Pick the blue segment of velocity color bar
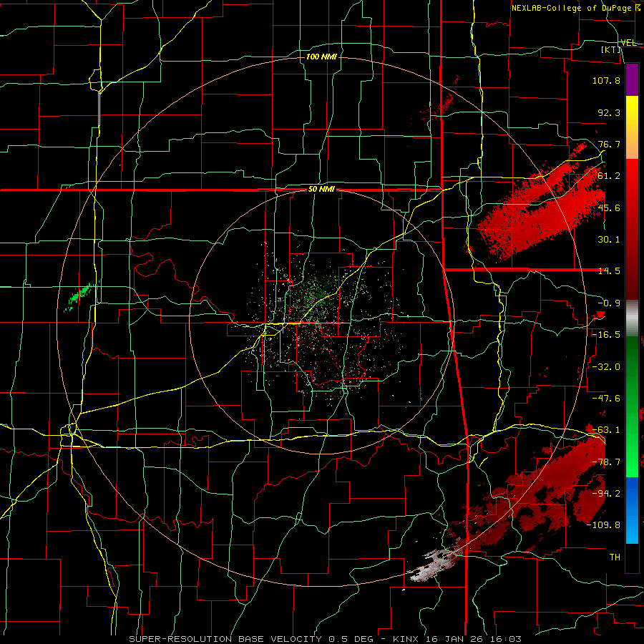 632,510
